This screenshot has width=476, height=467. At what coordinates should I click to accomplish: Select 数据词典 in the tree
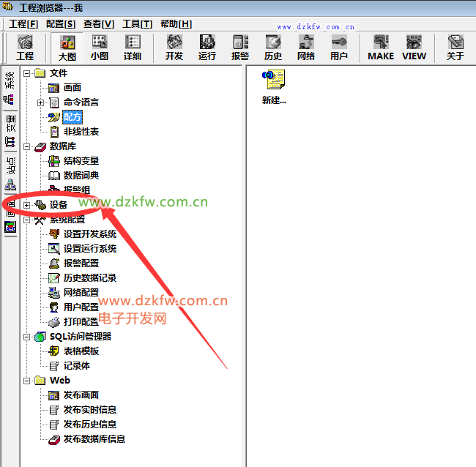coord(81,176)
